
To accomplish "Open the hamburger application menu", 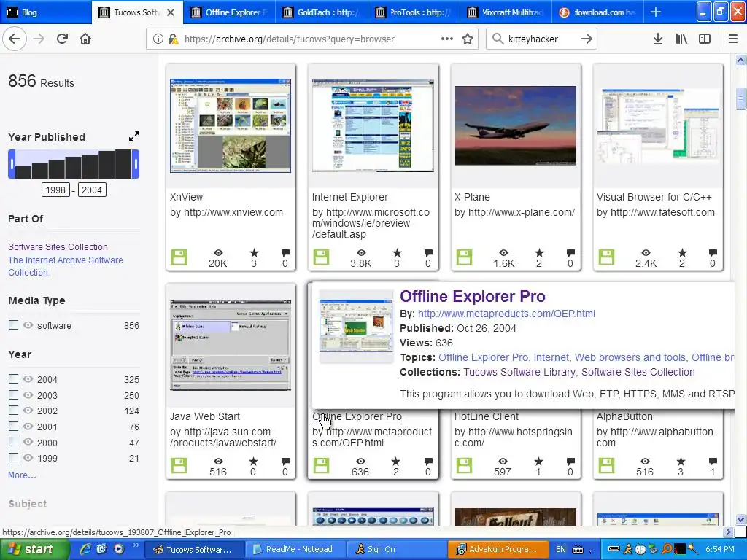I will pos(733,39).
